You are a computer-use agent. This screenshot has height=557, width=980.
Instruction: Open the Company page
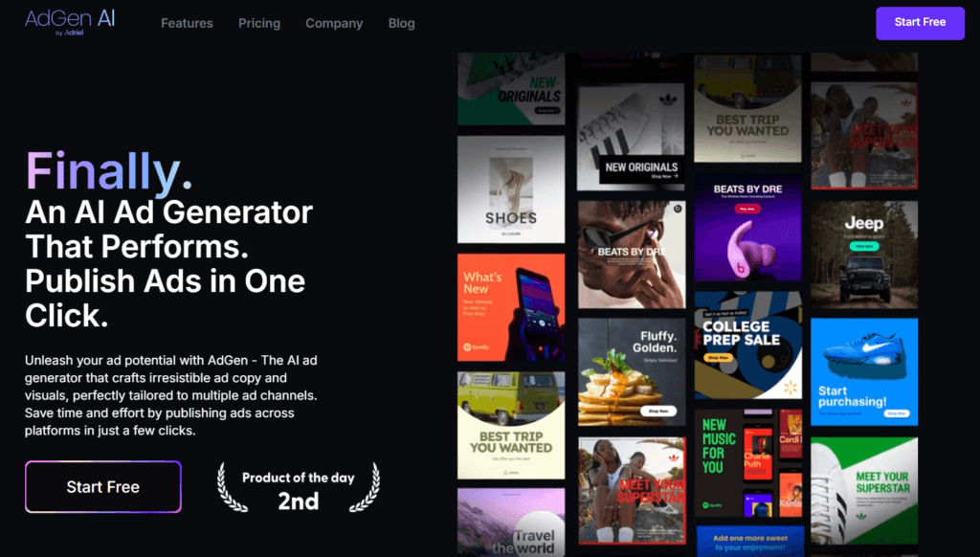pos(334,23)
